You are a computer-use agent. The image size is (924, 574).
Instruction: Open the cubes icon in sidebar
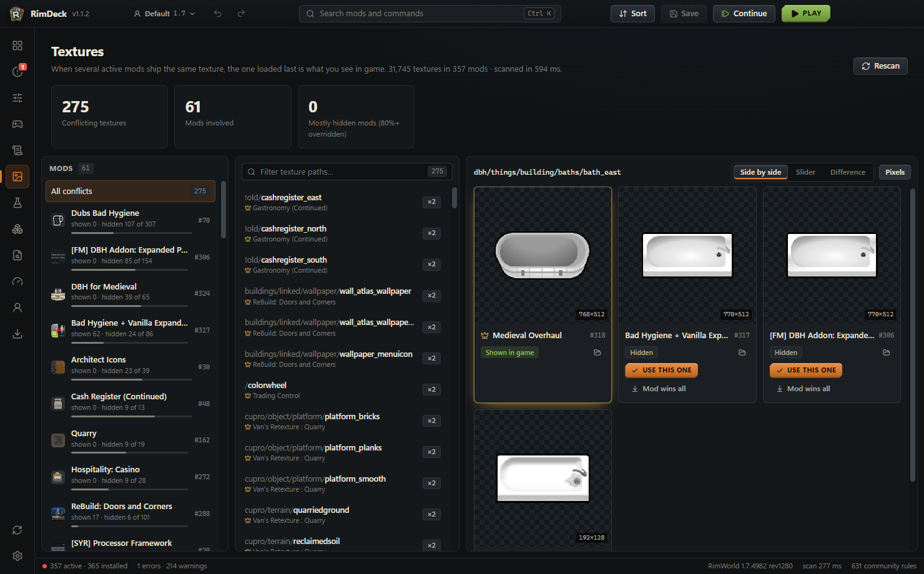tap(17, 229)
